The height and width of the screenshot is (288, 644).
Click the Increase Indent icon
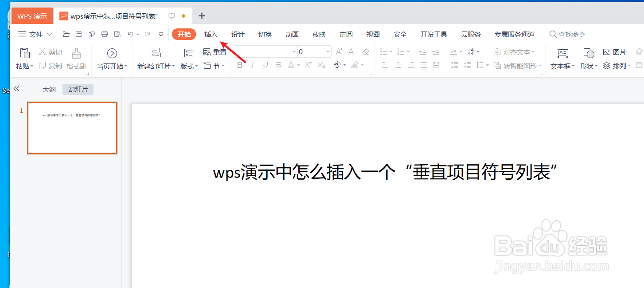click(x=436, y=51)
